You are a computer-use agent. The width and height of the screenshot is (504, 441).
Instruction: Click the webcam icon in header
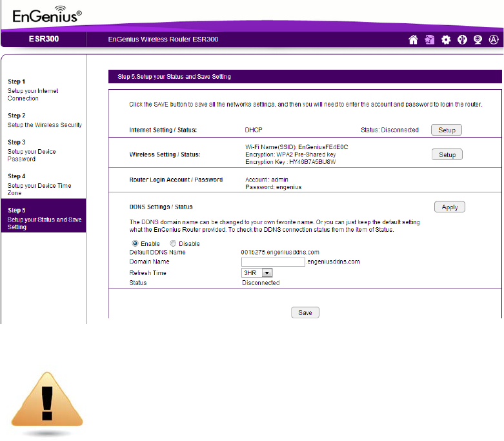[478, 39]
